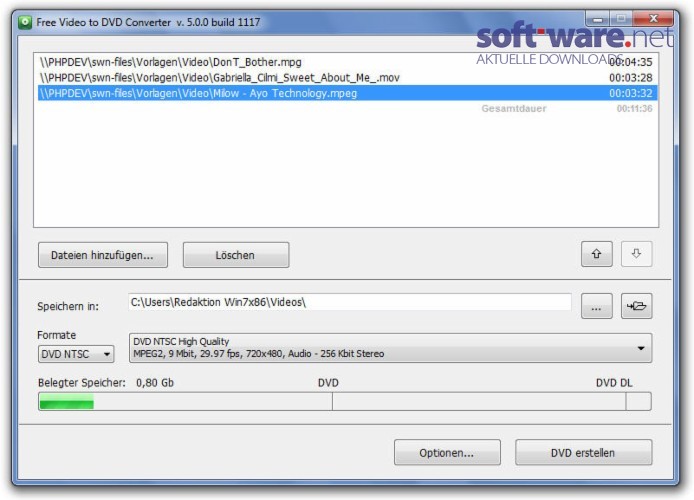694x500 pixels.
Task: Start DVD erstellen
Action: (x=583, y=452)
